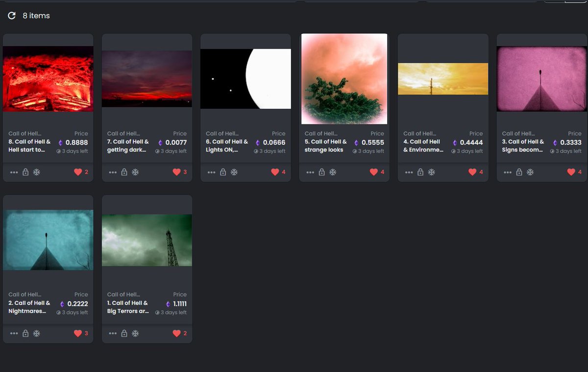This screenshot has width=588, height=372.
Task: Click the snowflake icon on card 4 Environment
Action: coord(432,172)
